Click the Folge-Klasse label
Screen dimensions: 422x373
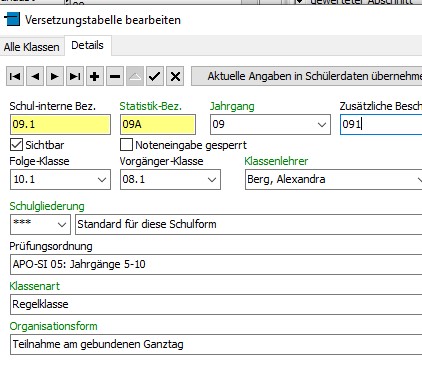[39, 161]
